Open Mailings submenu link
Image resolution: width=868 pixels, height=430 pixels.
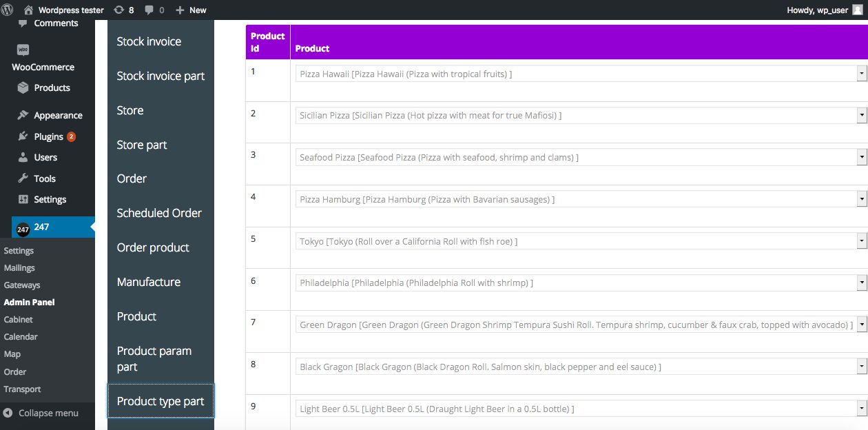click(19, 268)
